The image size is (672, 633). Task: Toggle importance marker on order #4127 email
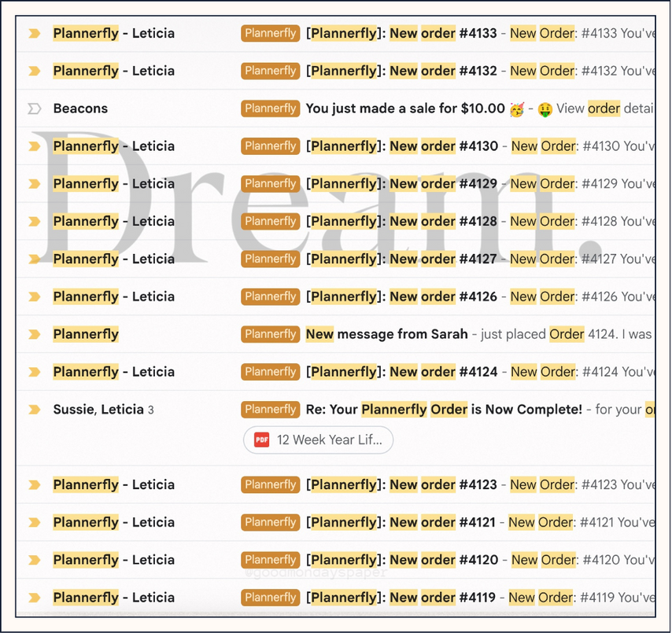click(35, 259)
